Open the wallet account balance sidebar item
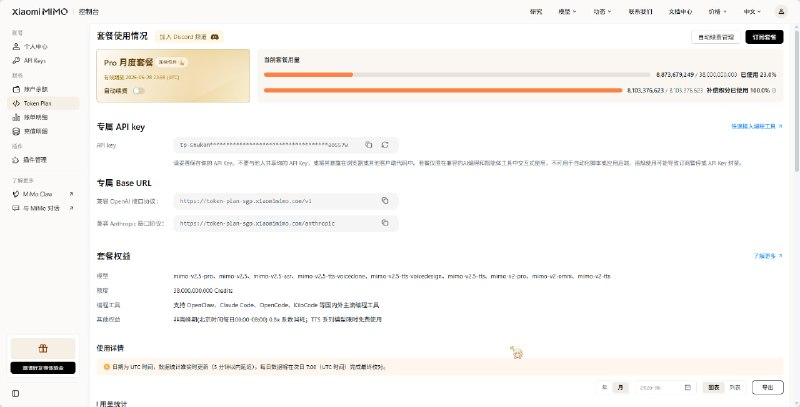Screen dimensions: 800x407 pyautogui.click(x=36, y=89)
